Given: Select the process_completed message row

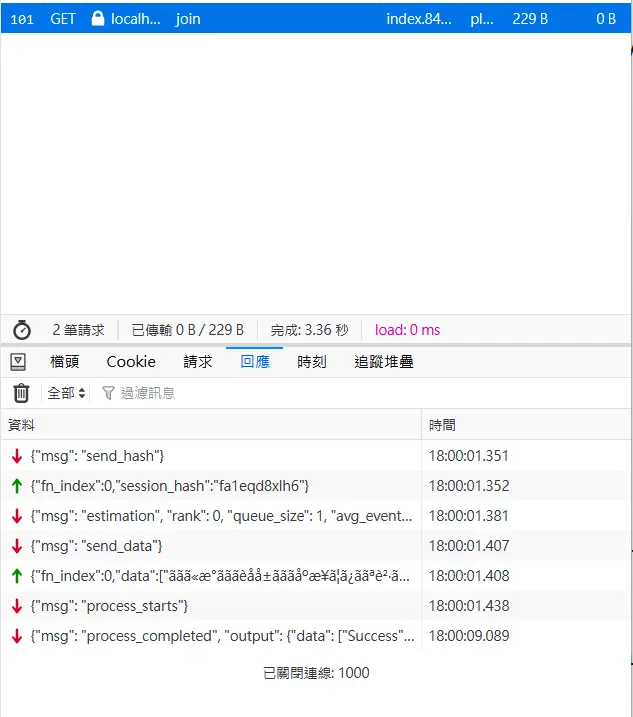Looking at the screenshot, I should (210, 636).
